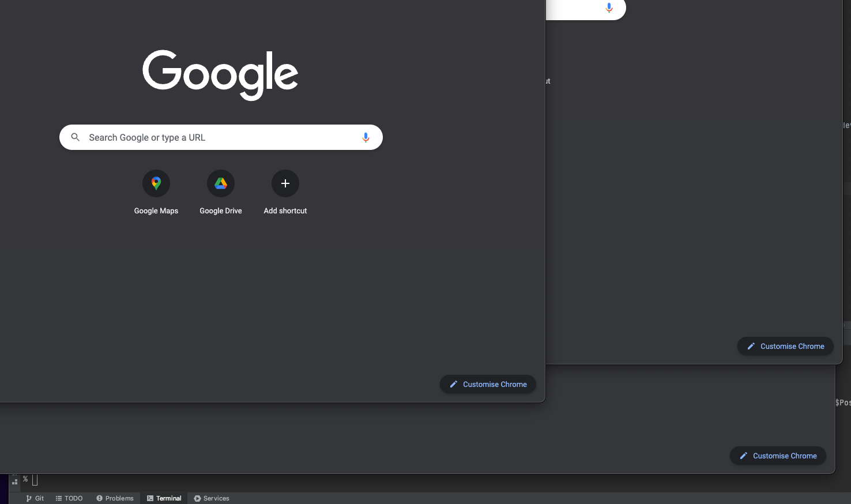This screenshot has width=851, height=504.
Task: Open the Git tool window tab
Action: [35, 498]
